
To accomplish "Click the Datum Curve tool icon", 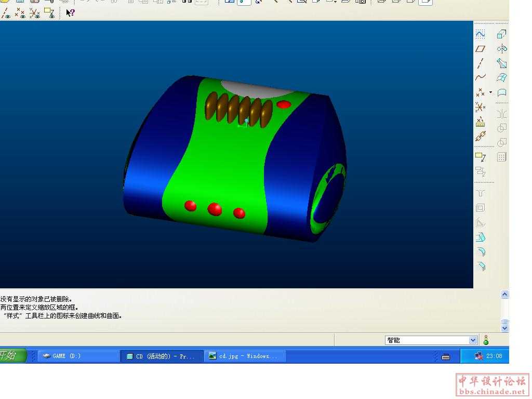I will (x=480, y=77).
